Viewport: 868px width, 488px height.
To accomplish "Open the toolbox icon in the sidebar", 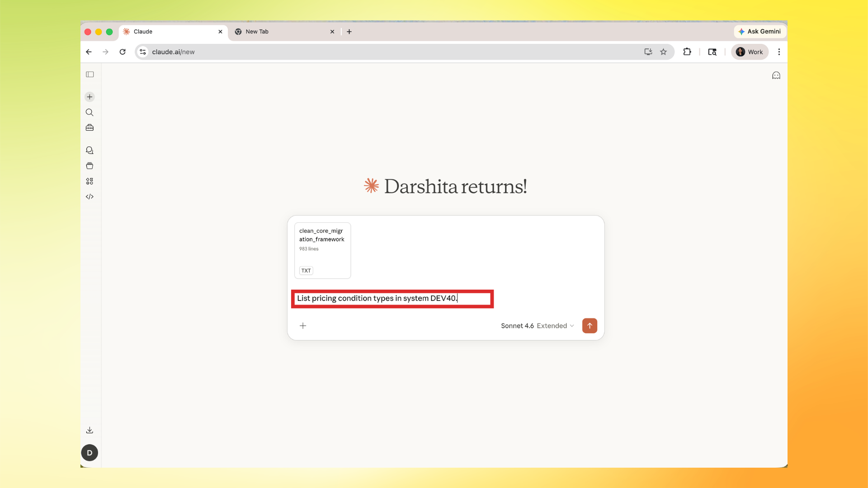I will click(90, 128).
